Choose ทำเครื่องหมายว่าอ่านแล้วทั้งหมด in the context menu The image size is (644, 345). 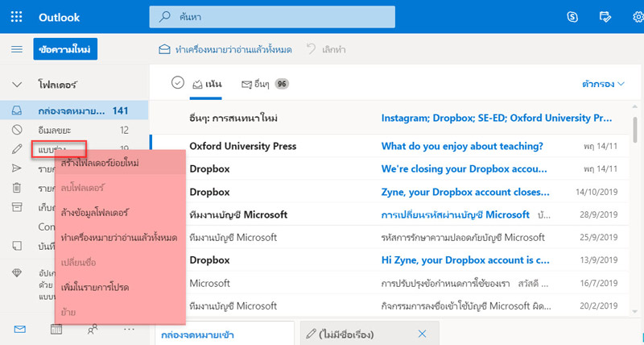[120, 238]
